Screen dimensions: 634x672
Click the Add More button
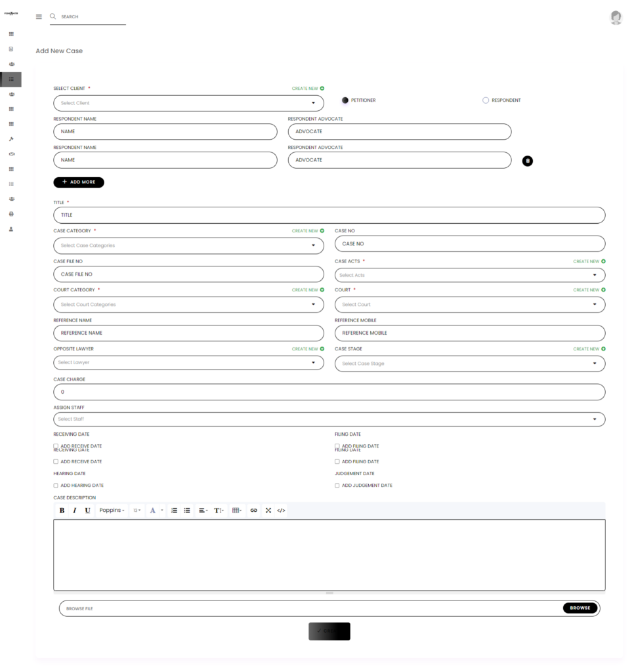coord(79,182)
